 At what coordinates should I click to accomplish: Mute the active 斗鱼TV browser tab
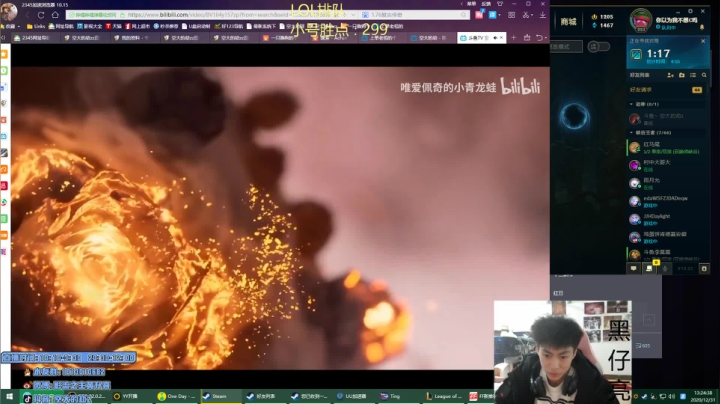[495, 38]
